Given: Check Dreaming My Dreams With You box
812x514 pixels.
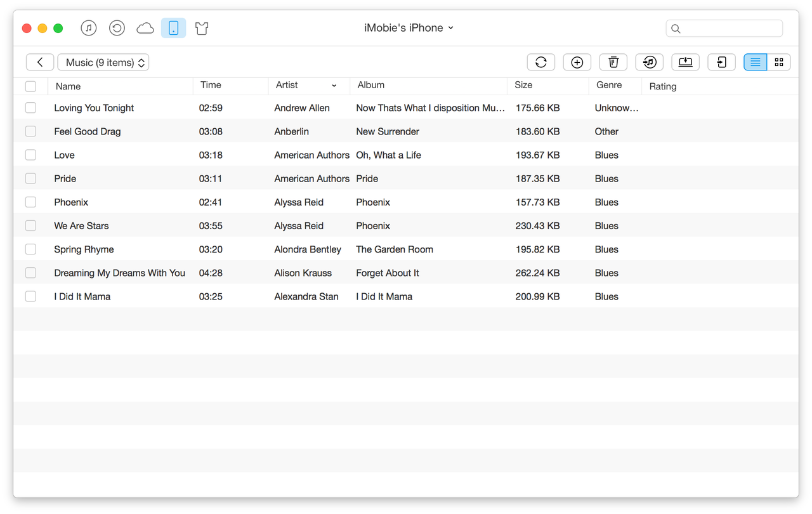Looking at the screenshot, I should (x=30, y=273).
